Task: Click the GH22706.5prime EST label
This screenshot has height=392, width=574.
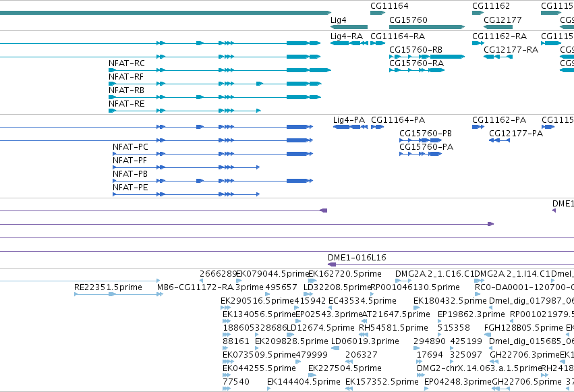Action: (x=526, y=382)
